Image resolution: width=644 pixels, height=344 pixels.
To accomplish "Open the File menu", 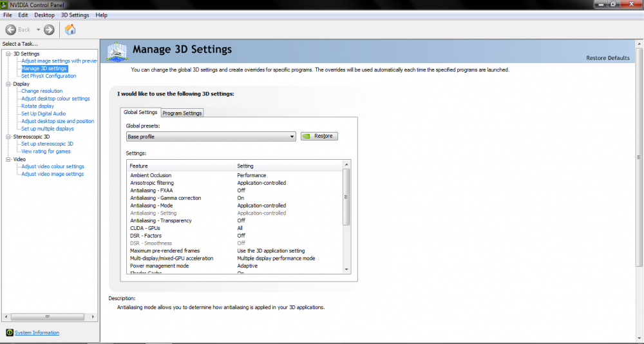I will pyautogui.click(x=7, y=15).
